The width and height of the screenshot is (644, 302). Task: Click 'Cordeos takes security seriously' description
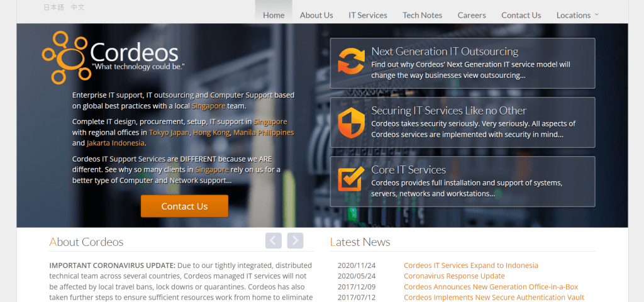(474, 129)
